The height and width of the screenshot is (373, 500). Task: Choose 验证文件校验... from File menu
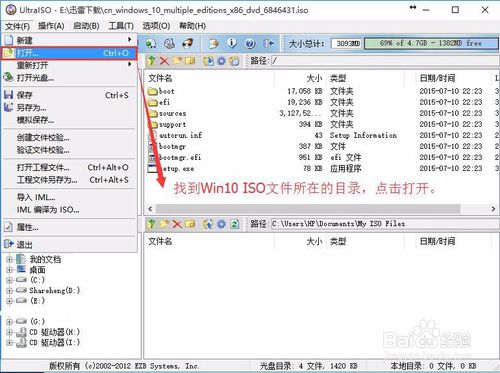(x=69, y=150)
